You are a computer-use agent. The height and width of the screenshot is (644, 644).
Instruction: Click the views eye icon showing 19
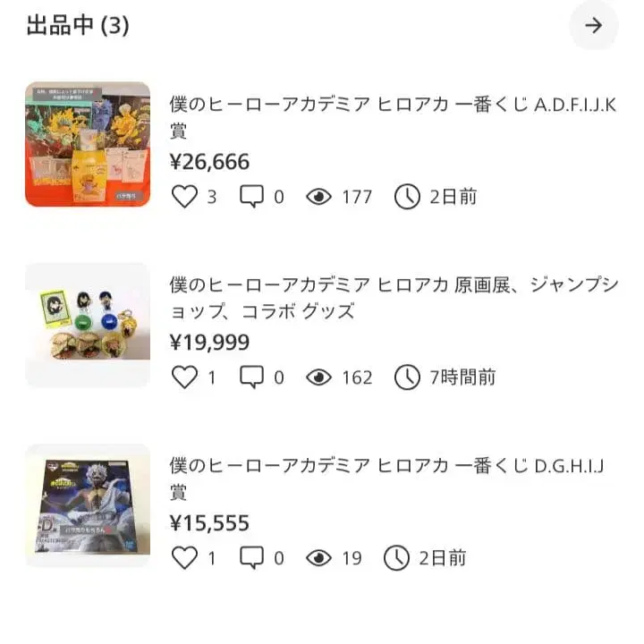[318, 558]
